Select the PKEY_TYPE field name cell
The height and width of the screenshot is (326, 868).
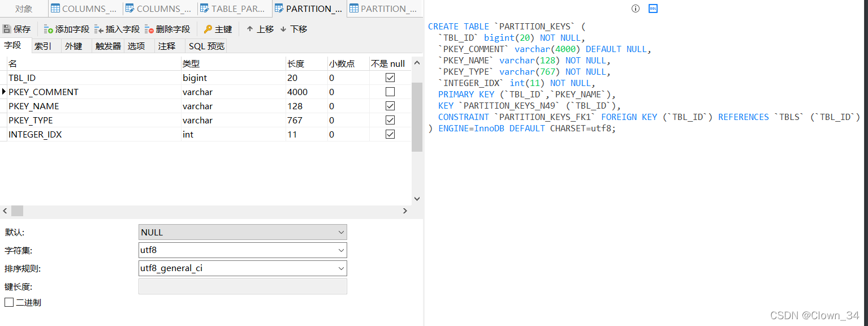coord(94,120)
